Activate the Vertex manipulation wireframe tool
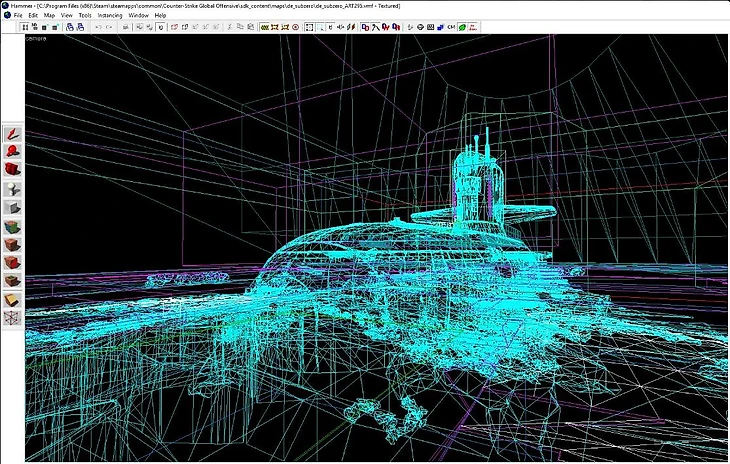The image size is (730, 464). pyautogui.click(x=12, y=319)
